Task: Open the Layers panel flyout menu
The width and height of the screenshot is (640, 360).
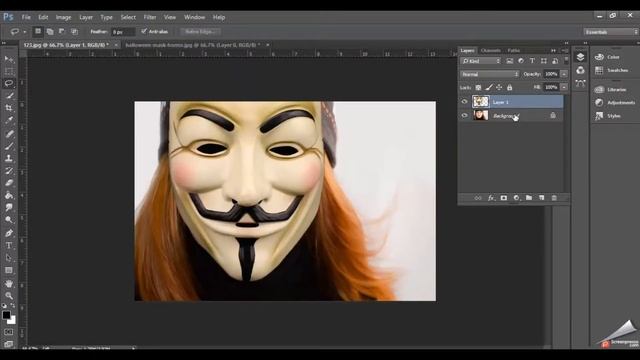Action: pyautogui.click(x=564, y=51)
